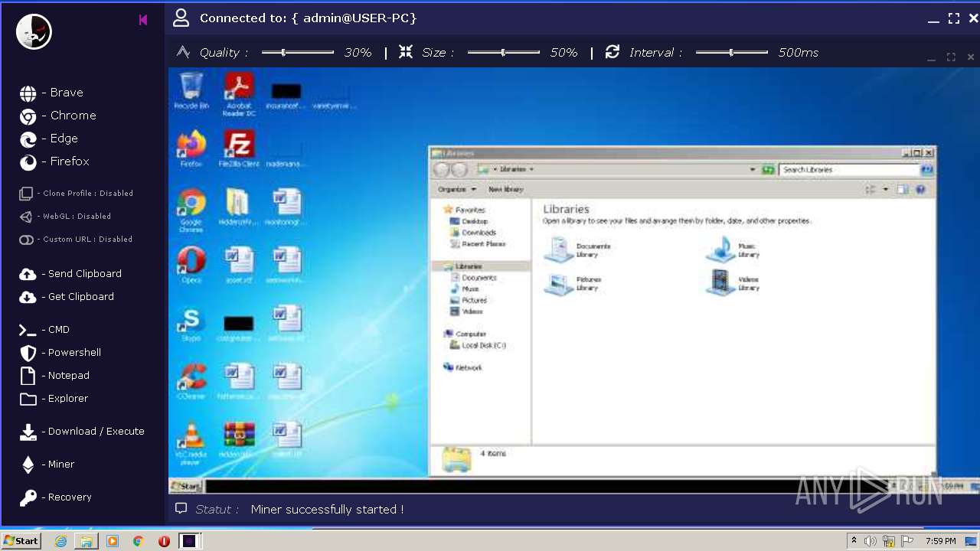980x551 pixels.
Task: Click the help icon in Libraries toolbar
Action: coord(920,189)
